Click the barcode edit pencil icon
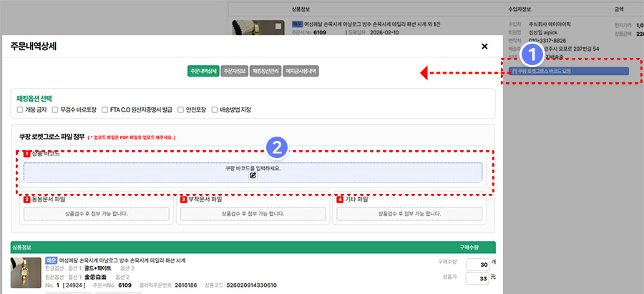 253,176
